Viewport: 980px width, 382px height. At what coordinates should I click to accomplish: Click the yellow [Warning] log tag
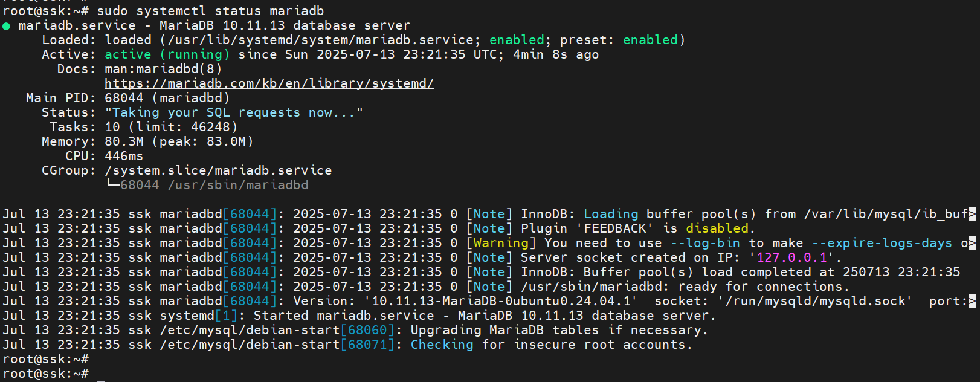[x=501, y=243]
